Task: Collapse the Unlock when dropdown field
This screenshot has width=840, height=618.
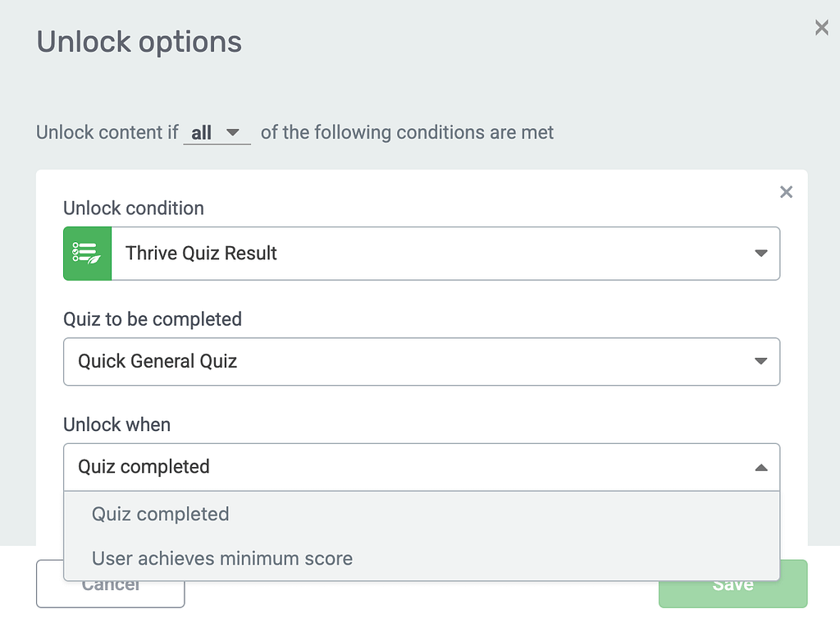Action: 421,467
